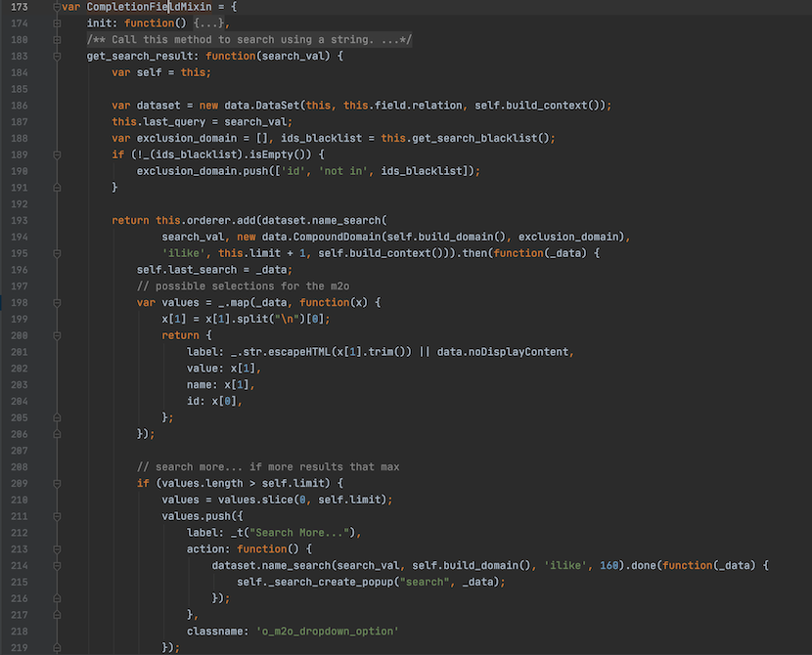Screen dimensions: 812x655
Task: Click fold end marker at line 205
Action: 57,417
